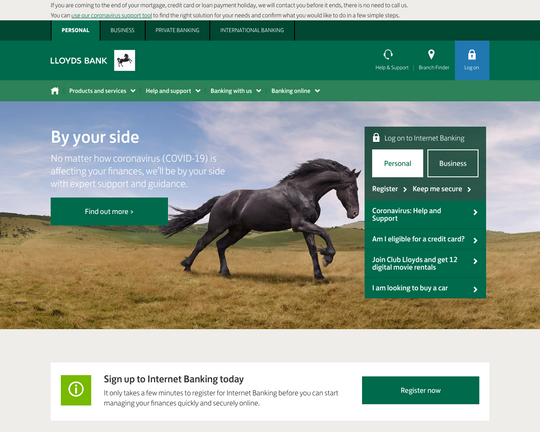Click chevron on Coronavirus: Help and Support row
Screen dimensions: 540x432
pyautogui.click(x=475, y=212)
